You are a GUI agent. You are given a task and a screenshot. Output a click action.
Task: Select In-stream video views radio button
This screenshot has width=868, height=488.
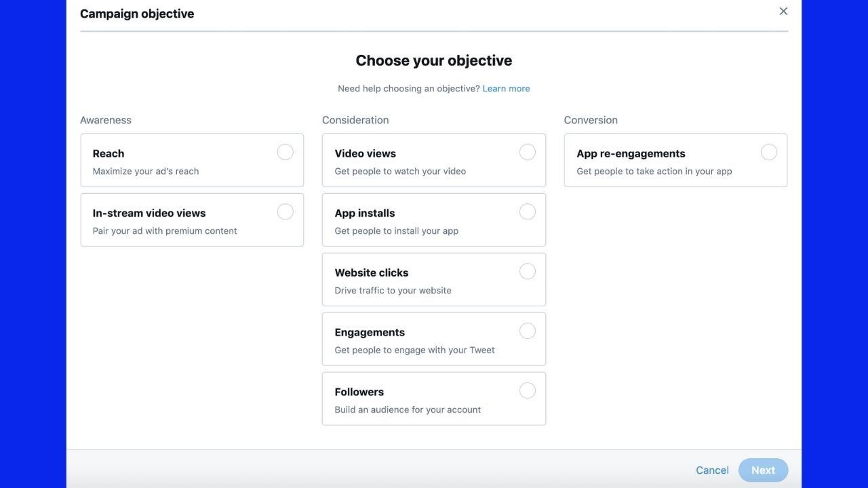(285, 211)
